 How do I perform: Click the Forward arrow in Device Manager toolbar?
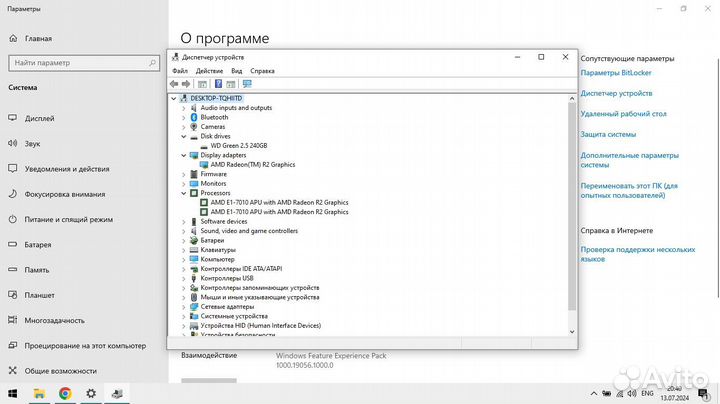(x=186, y=84)
